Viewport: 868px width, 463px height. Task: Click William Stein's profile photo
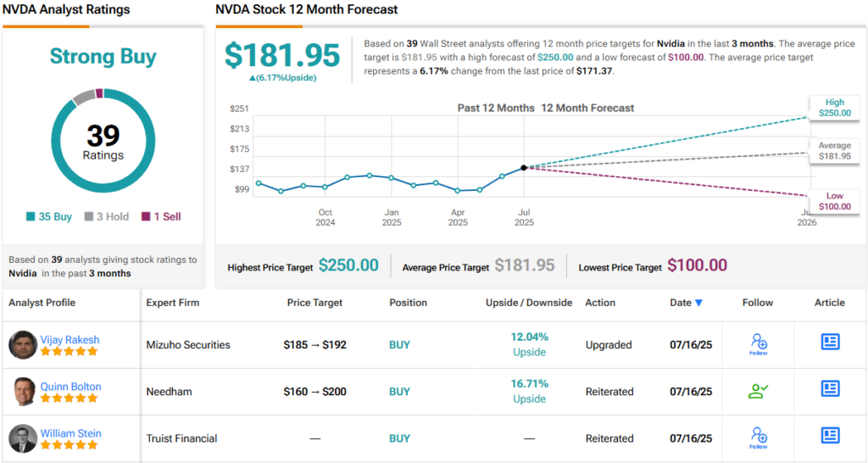(23, 438)
